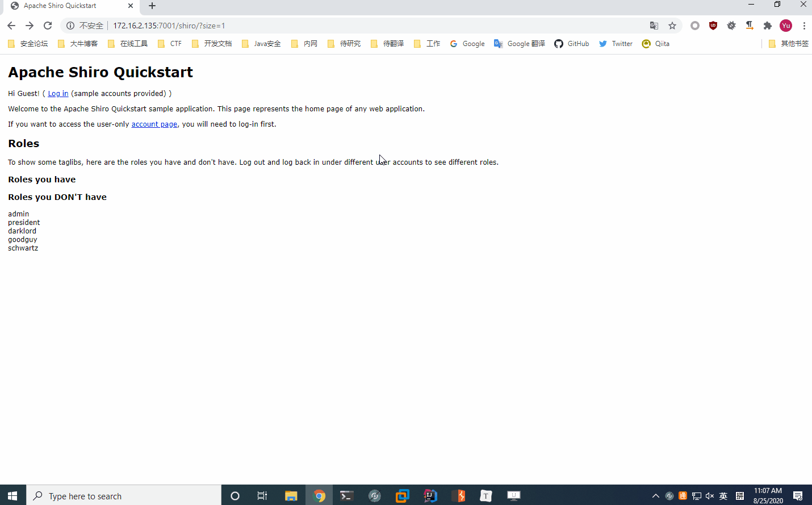Follow the Log in link
The image size is (812, 505).
[x=58, y=94]
